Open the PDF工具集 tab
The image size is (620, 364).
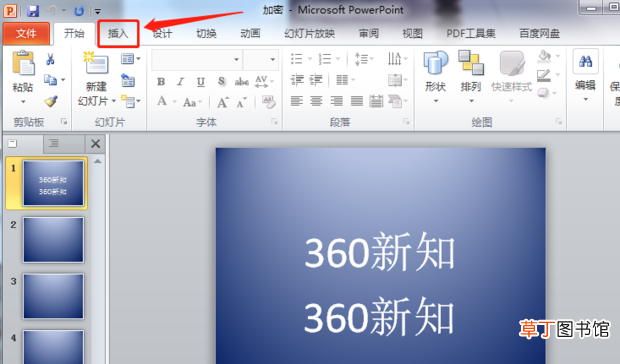[471, 34]
